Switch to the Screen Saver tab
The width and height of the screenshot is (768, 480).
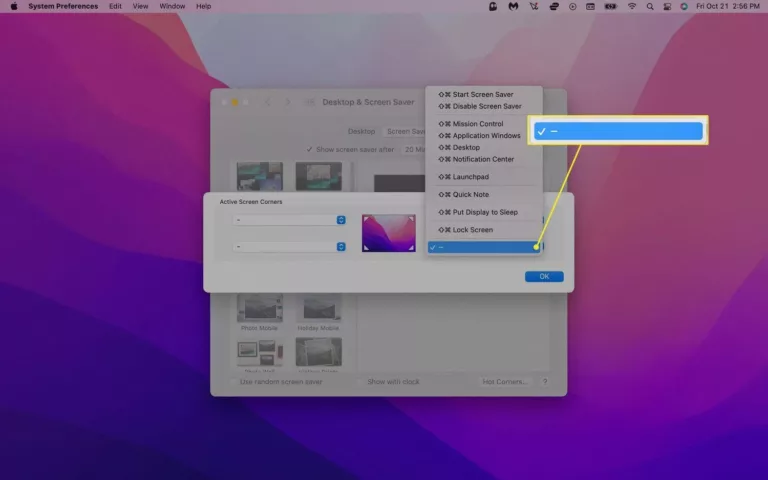[x=406, y=131]
